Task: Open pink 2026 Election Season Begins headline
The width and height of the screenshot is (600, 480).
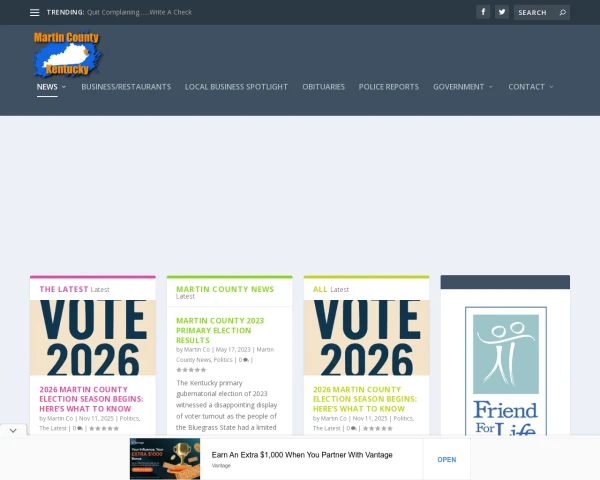Action: [x=91, y=399]
